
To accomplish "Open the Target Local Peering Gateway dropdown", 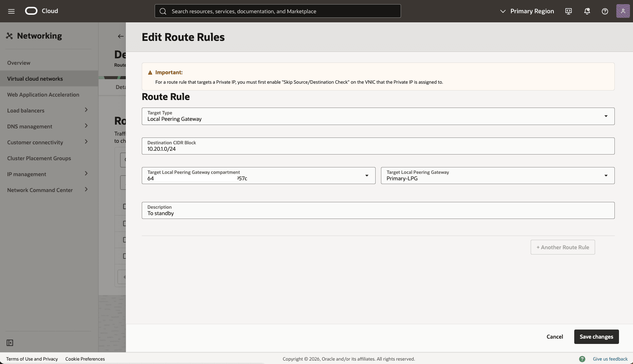I will coord(606,175).
